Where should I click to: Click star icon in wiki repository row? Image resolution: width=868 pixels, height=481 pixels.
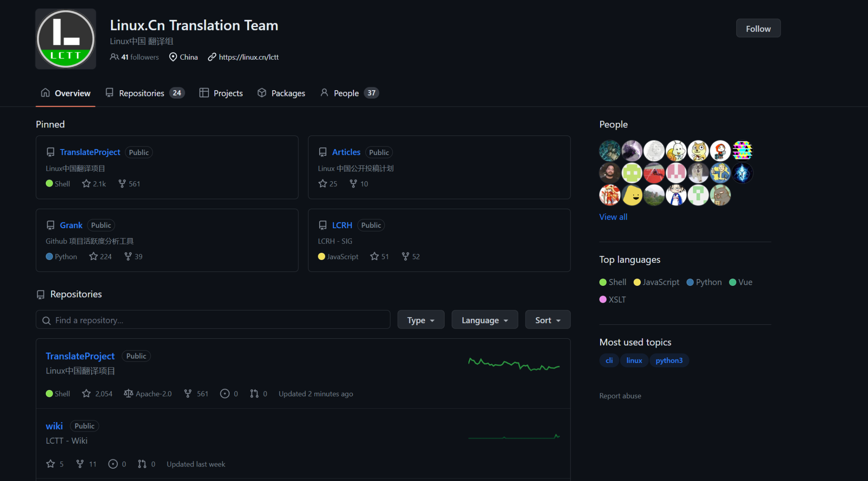click(50, 464)
